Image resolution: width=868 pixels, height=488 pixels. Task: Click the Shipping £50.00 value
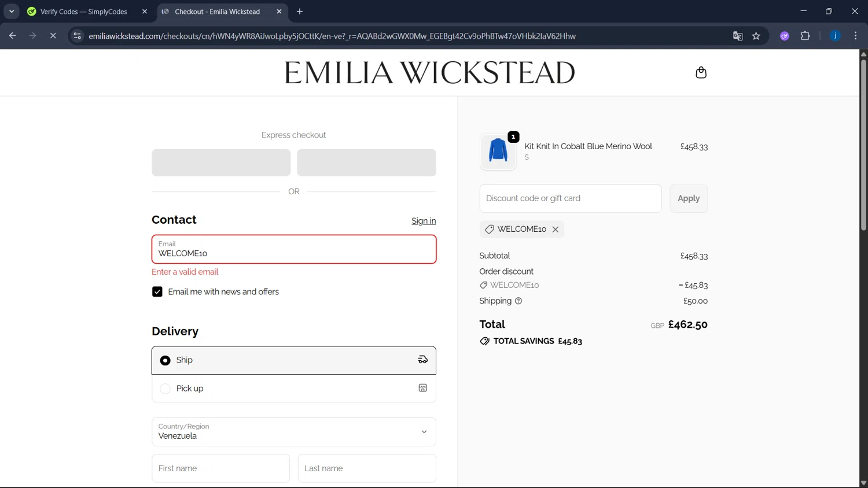pos(696,301)
